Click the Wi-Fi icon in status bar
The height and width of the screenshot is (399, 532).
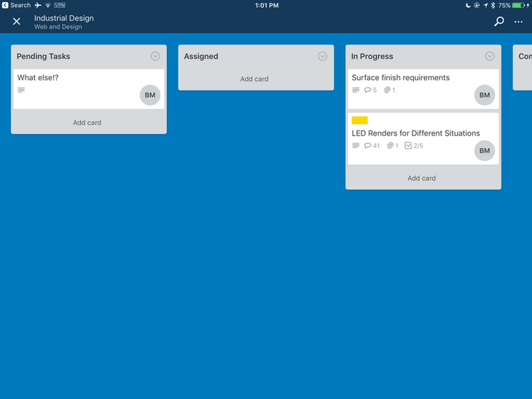(48, 5)
